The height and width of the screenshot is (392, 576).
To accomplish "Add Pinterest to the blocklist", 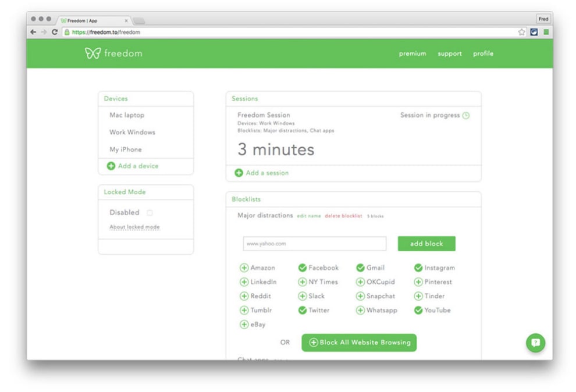I will [418, 282].
